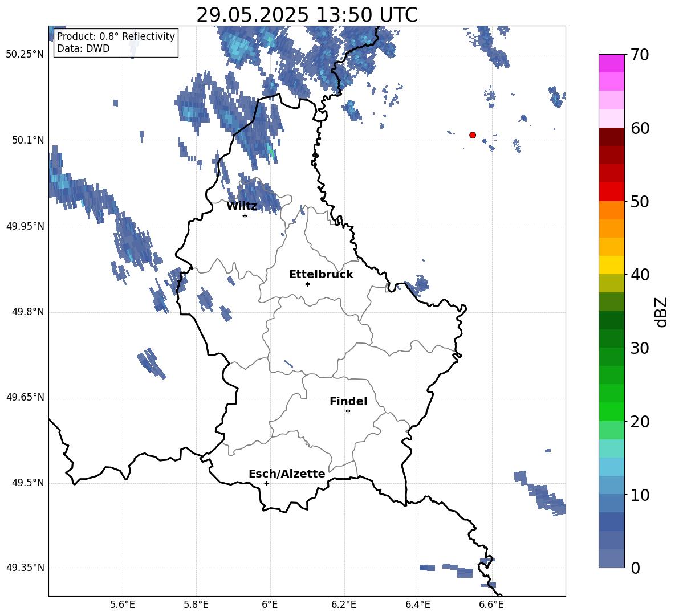
Task: Pick the yellow color band just above 40
Action: coord(611,265)
